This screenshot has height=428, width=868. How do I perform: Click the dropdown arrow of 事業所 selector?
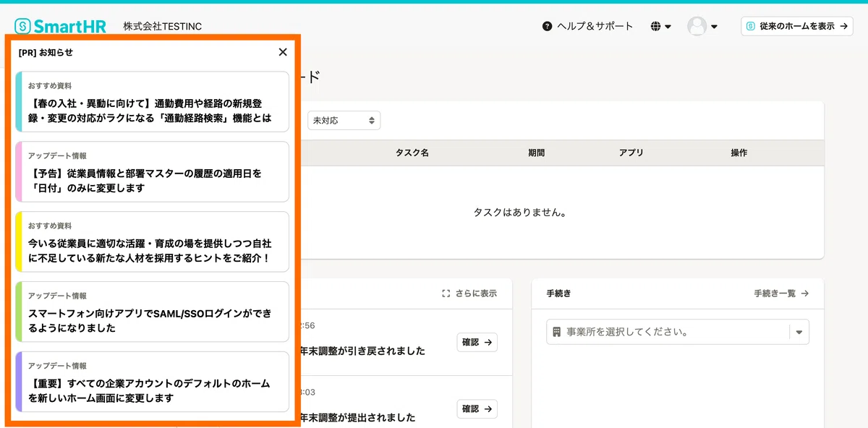[799, 333]
